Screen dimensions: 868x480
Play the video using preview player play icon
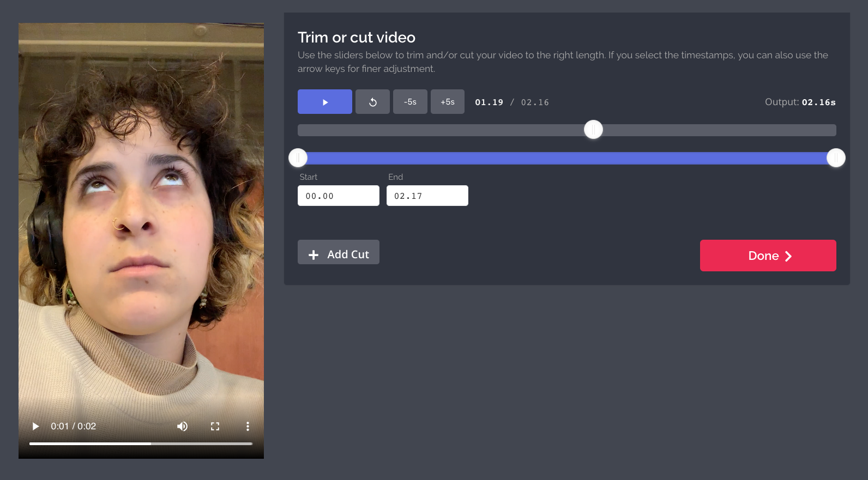pos(35,426)
